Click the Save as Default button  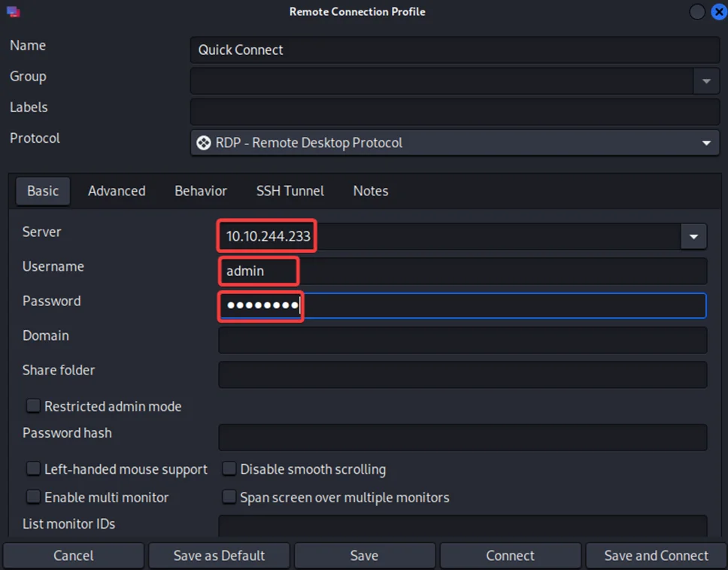tap(219, 556)
